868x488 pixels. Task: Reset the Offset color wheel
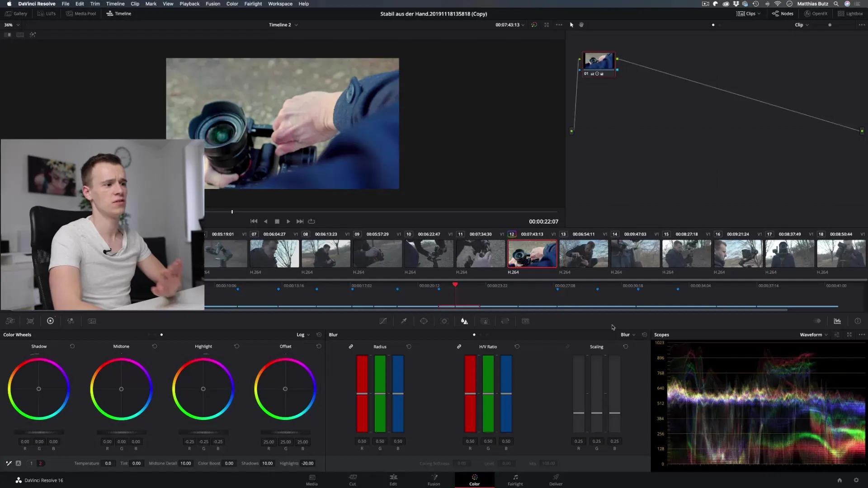click(319, 346)
